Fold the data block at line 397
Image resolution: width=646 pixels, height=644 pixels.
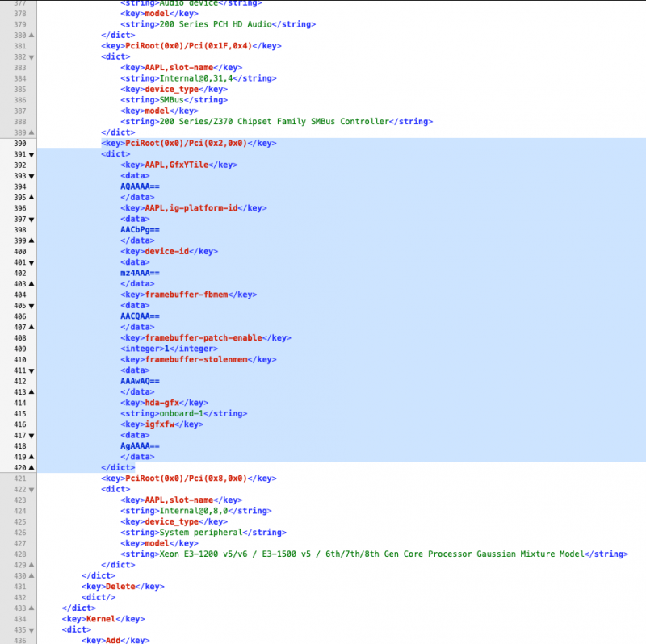tap(31, 220)
